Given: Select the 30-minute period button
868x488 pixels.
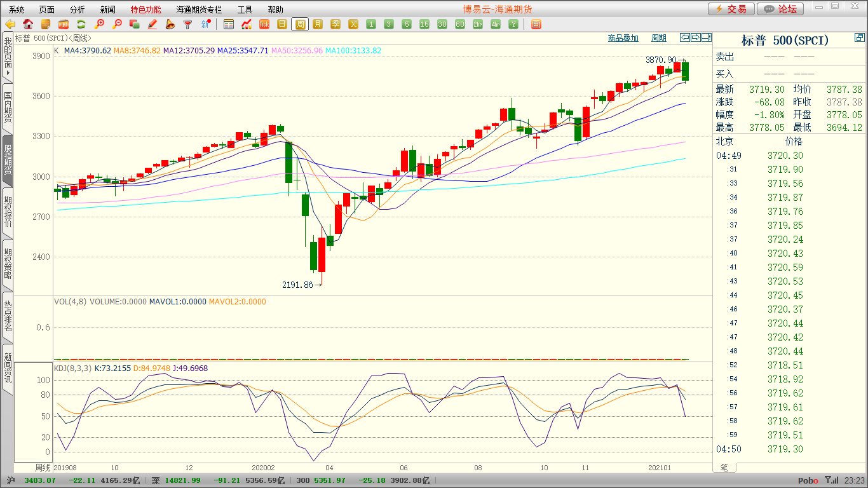Looking at the screenshot, I should tap(442, 24).
